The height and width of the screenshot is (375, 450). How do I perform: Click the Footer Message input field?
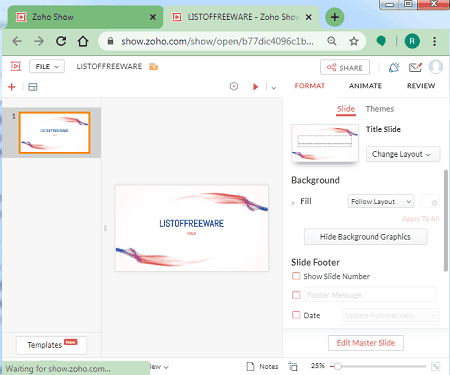[370, 295]
